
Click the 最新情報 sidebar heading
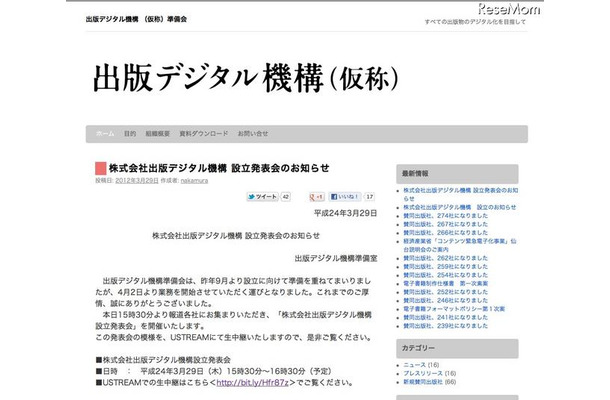pyautogui.click(x=457, y=174)
